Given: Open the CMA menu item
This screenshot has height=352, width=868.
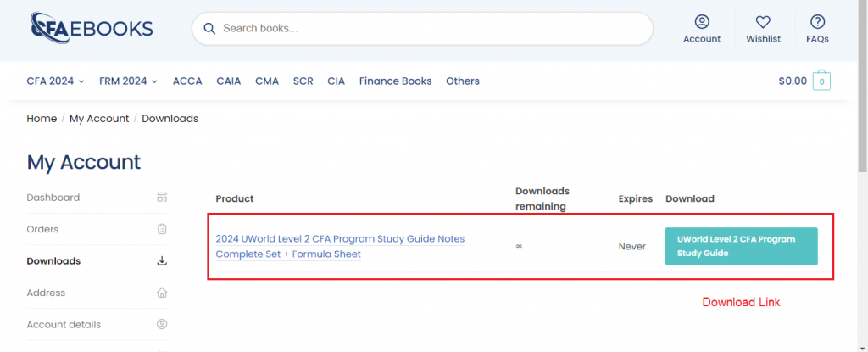Looking at the screenshot, I should [x=267, y=81].
